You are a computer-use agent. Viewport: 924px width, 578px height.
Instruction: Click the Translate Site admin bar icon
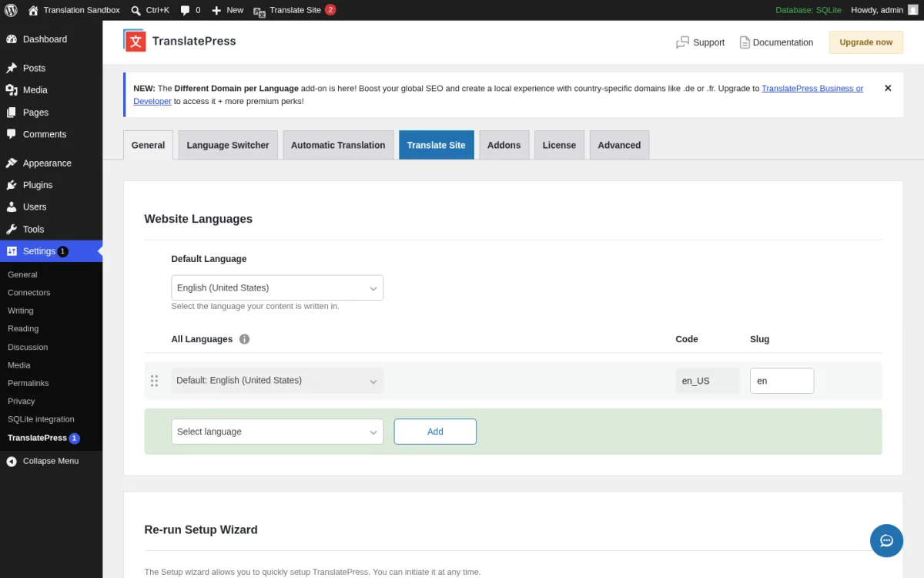[x=259, y=11]
